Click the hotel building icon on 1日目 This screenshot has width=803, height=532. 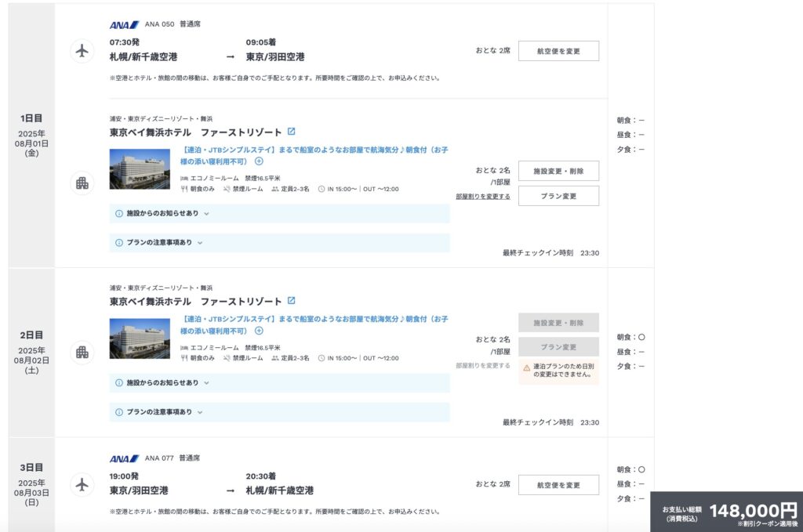coord(82,183)
